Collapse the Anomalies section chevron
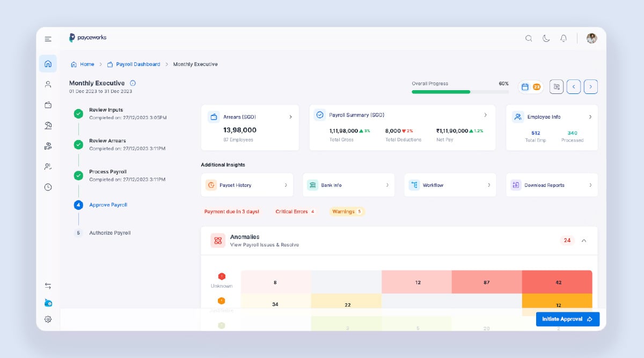Screen dimensions: 644x358 click(x=584, y=240)
